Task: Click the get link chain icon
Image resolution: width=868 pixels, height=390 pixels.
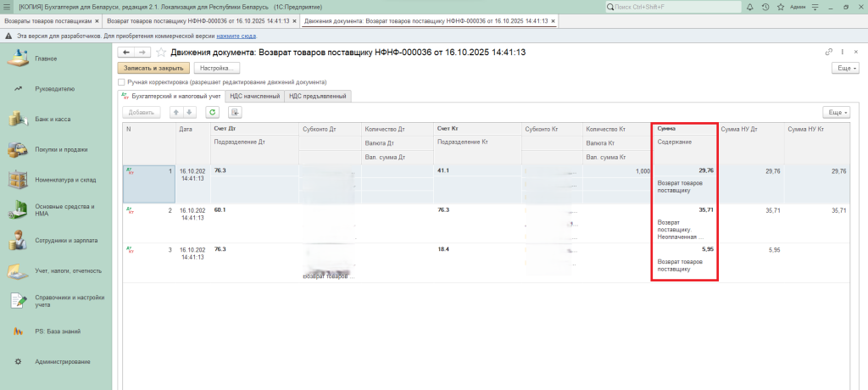Action: pyautogui.click(x=828, y=53)
